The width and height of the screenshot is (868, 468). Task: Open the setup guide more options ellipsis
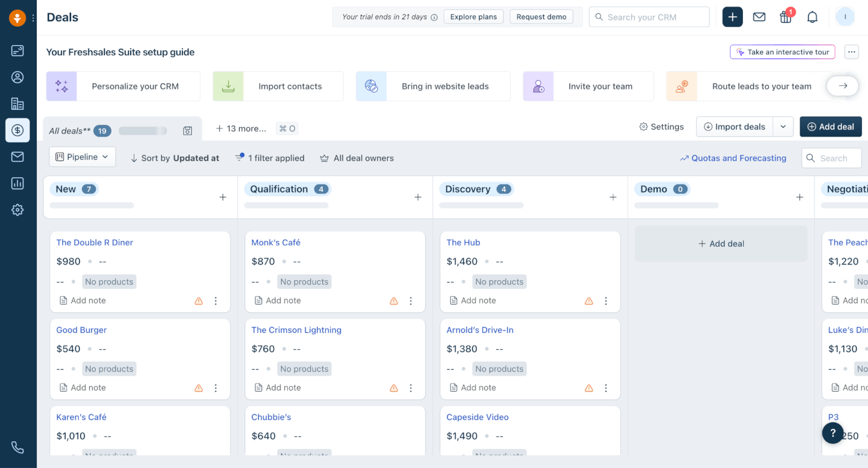pyautogui.click(x=851, y=52)
